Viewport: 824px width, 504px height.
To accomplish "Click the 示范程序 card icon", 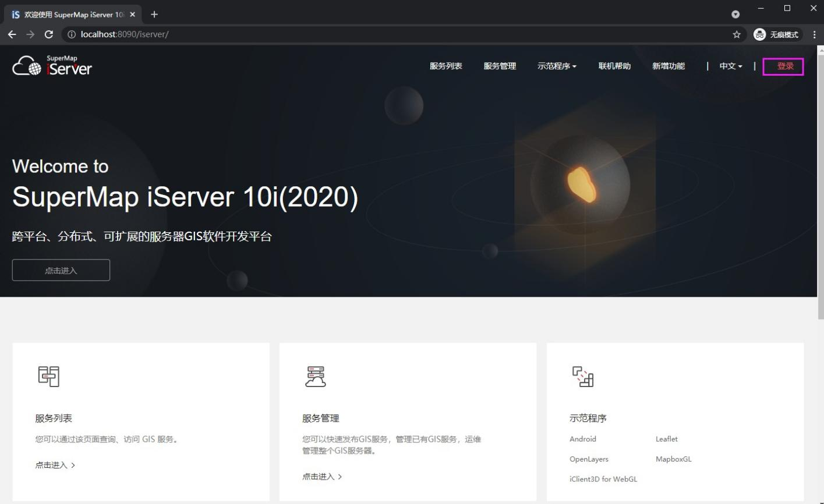I will 583,377.
